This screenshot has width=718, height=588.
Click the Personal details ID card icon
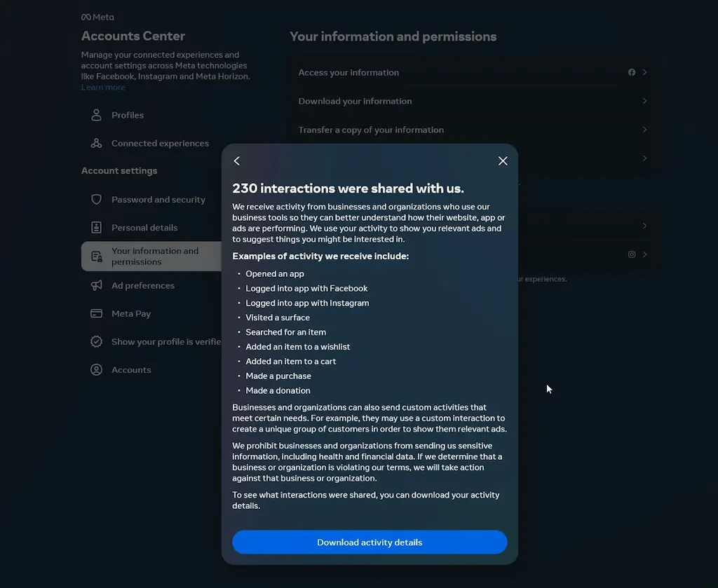coord(97,228)
